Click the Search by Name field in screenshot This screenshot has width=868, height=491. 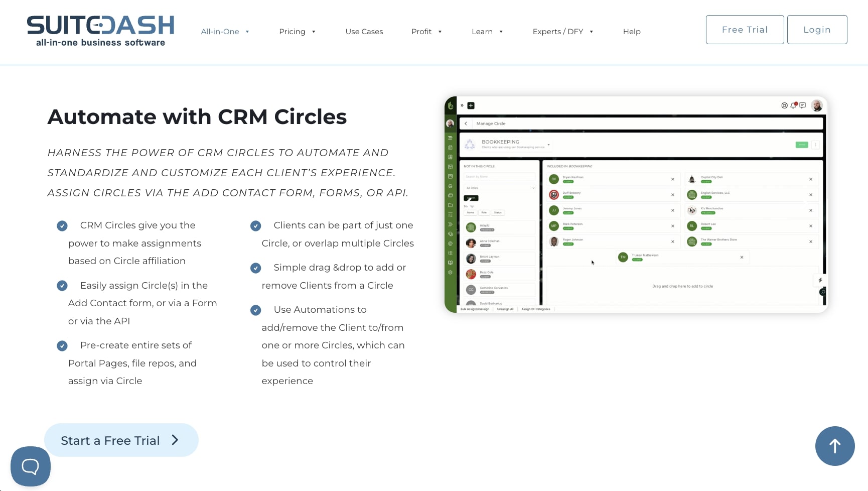coord(500,177)
